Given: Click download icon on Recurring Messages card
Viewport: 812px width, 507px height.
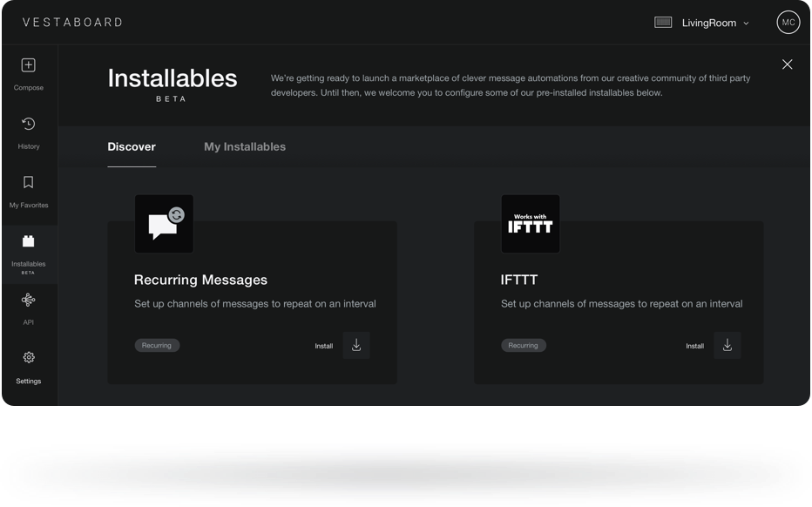Looking at the screenshot, I should point(356,346).
